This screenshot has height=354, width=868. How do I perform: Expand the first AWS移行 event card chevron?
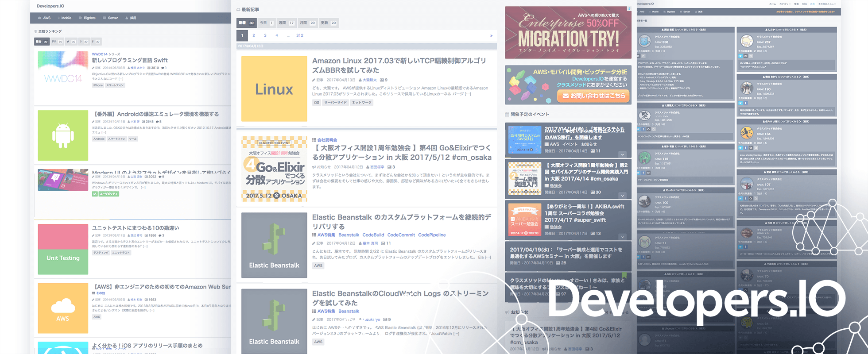[x=622, y=154]
